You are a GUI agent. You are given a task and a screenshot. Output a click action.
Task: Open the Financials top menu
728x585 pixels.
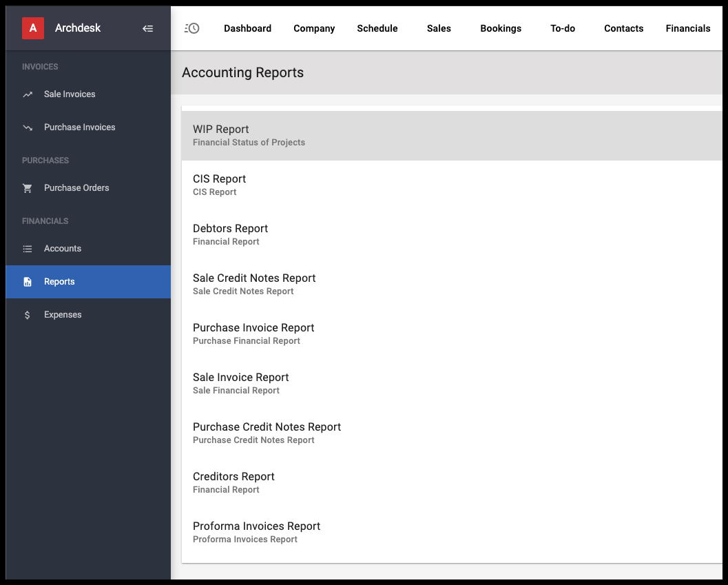click(x=687, y=28)
